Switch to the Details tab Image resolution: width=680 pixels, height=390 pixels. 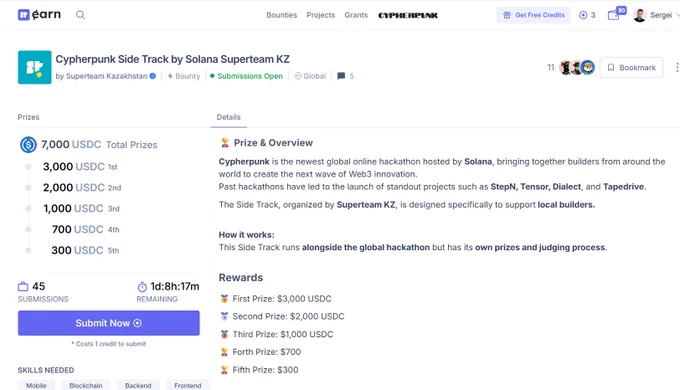229,117
